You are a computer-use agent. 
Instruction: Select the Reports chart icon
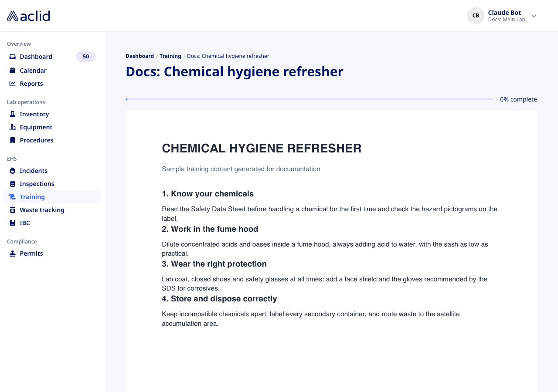pos(13,84)
